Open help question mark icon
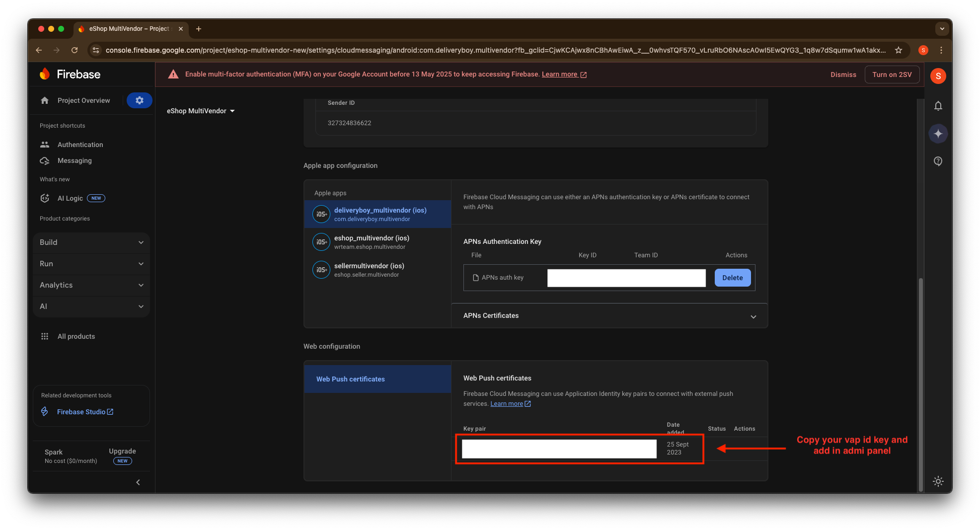The width and height of the screenshot is (980, 530). [938, 161]
